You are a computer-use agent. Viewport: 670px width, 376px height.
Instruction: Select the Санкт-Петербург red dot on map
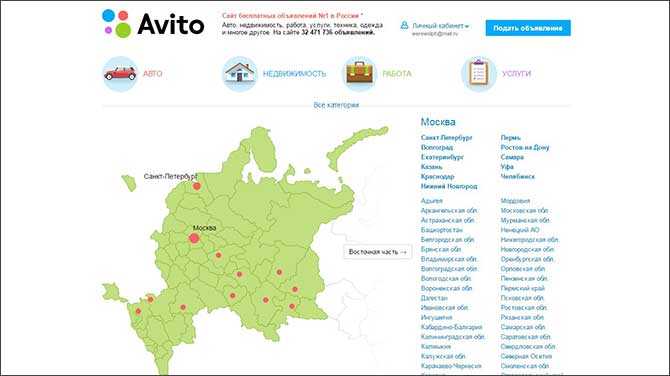[197, 186]
